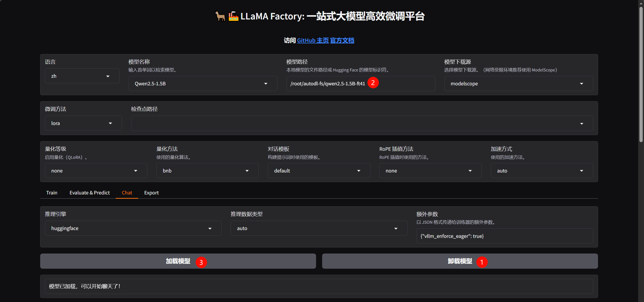The height and width of the screenshot is (302, 644).
Task: Expand the 对话模板 default dropdown
Action: tap(319, 171)
